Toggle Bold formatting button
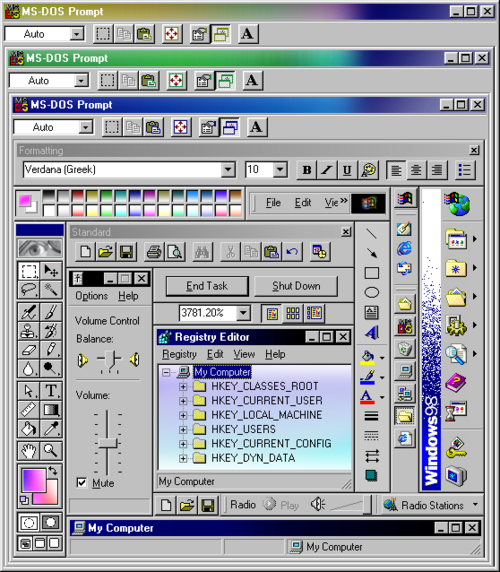500x572 pixels. pos(307,170)
